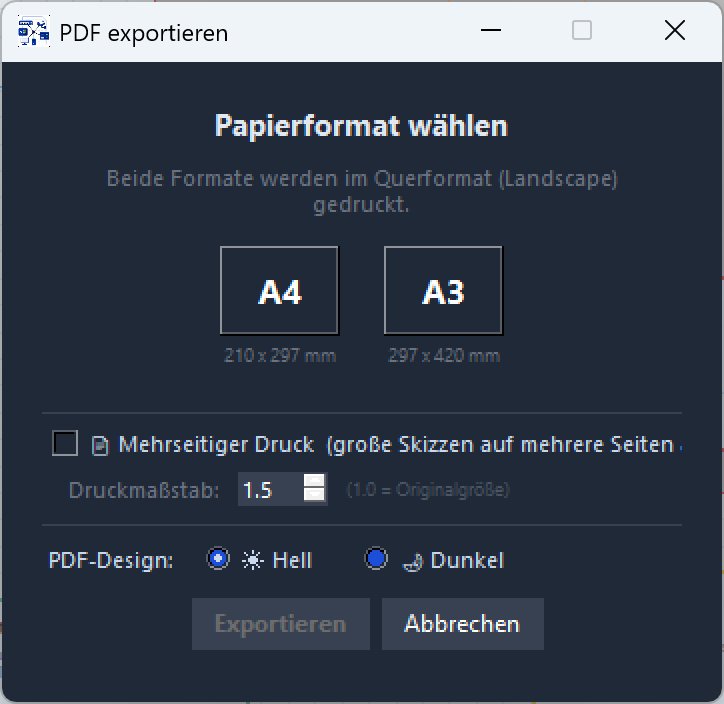Click the page icon beside Mehrseitiger Druck
724x704 pixels.
coord(100,446)
